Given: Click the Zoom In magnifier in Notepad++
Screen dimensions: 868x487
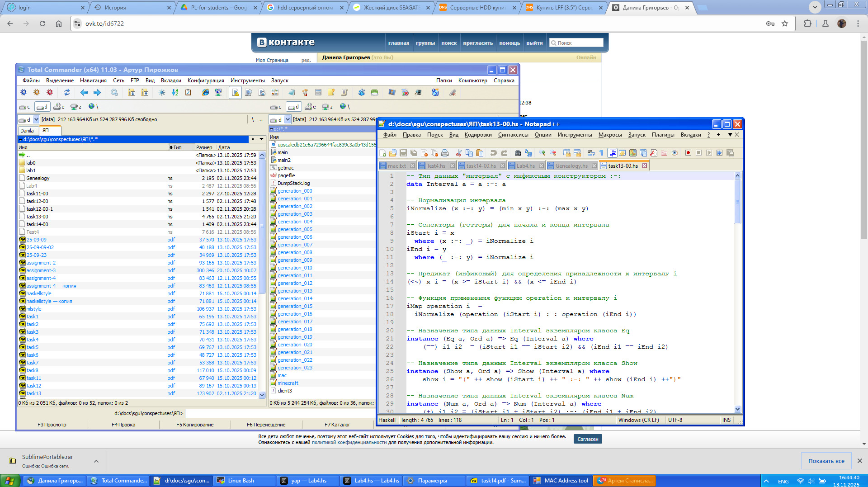Looking at the screenshot, I should point(542,153).
